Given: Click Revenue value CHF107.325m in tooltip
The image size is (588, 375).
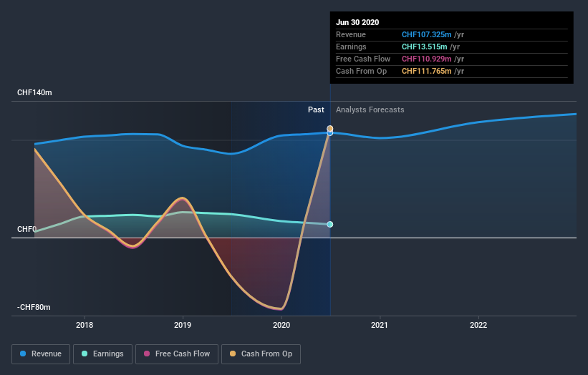Looking at the screenshot, I should tap(426, 34).
